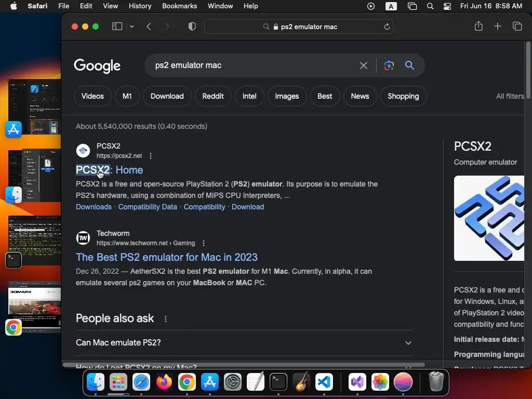Image resolution: width=532 pixels, height=399 pixels.
Task: Open the View menu
Action: tap(110, 6)
